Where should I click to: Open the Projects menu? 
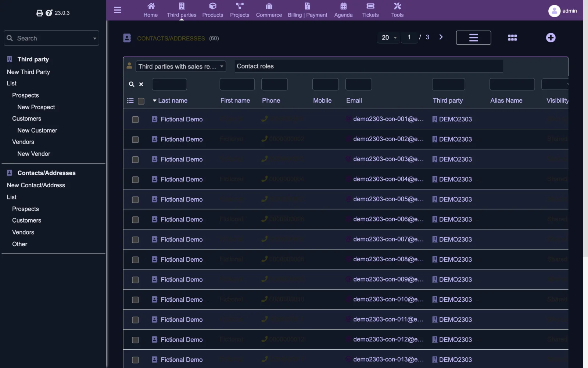(x=240, y=10)
